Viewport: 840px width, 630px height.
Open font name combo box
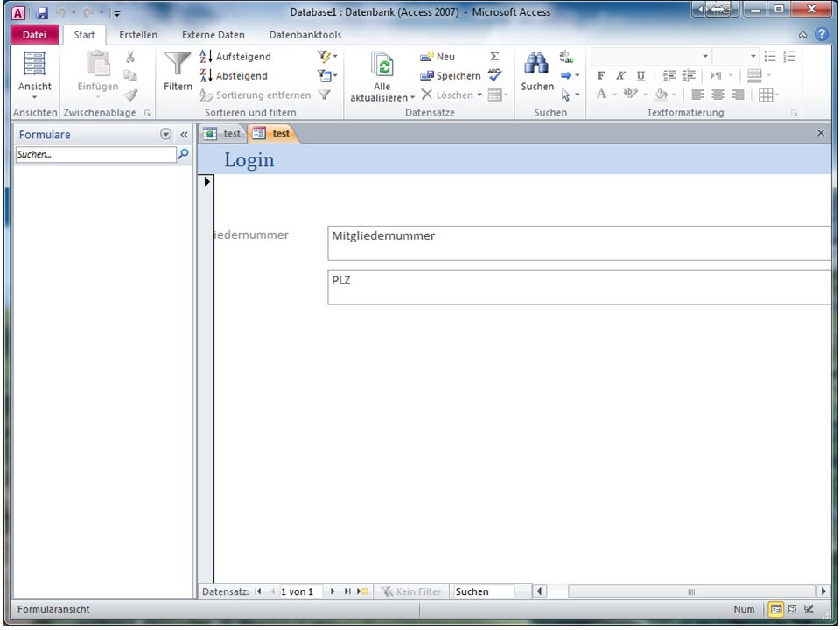tap(651, 56)
